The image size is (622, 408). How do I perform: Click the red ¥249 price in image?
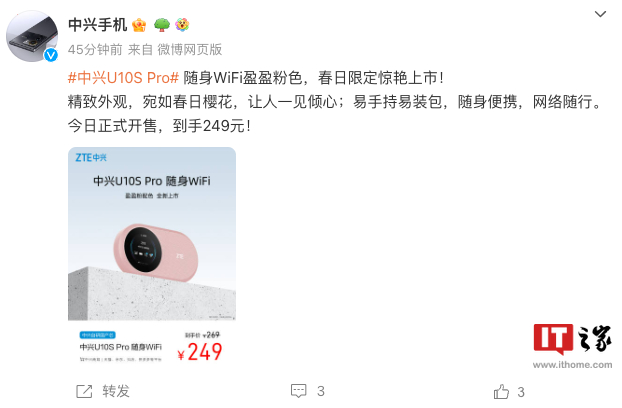[200, 352]
